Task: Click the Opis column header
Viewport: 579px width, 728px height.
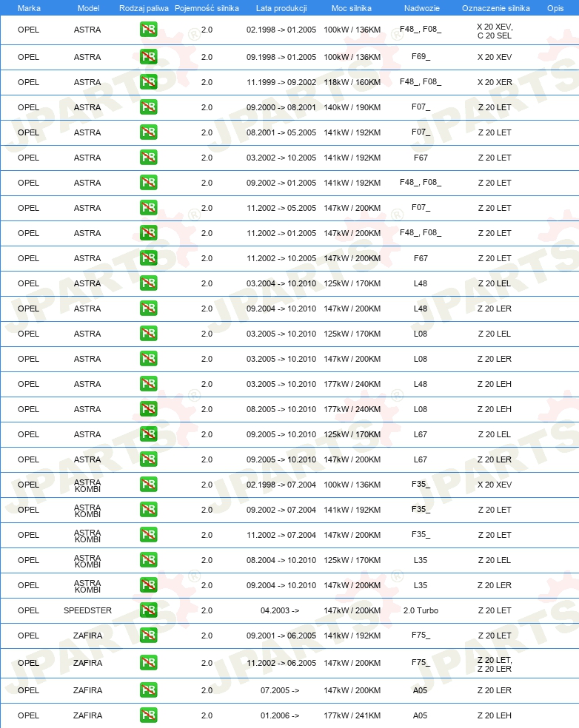Action: [555, 8]
